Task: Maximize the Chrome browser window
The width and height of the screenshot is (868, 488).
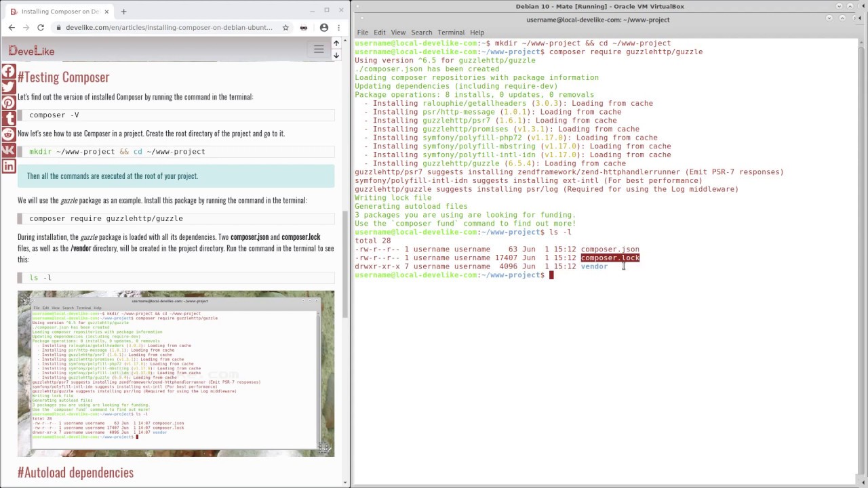Action: pyautogui.click(x=326, y=11)
